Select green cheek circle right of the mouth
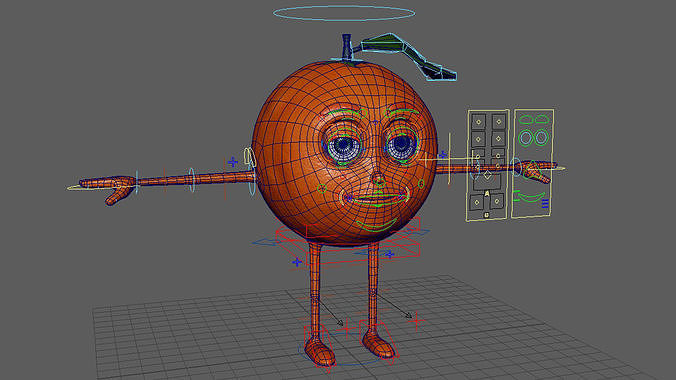This screenshot has width=676, height=380. tap(421, 184)
